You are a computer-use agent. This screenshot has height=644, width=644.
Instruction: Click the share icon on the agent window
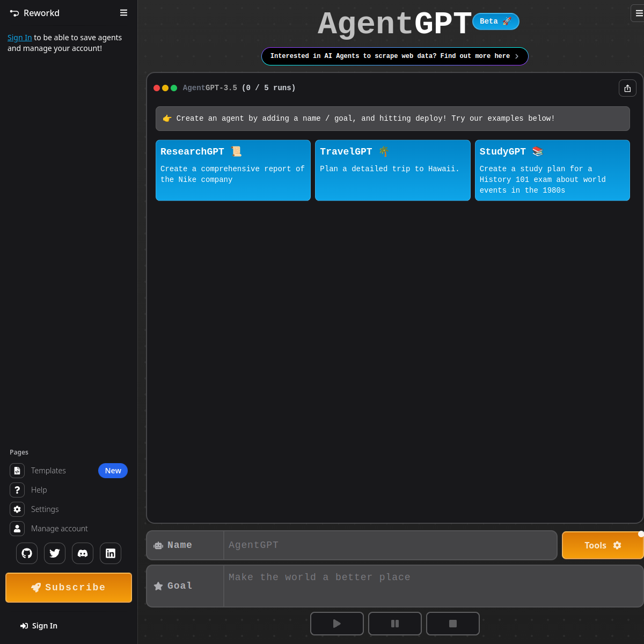coord(627,87)
